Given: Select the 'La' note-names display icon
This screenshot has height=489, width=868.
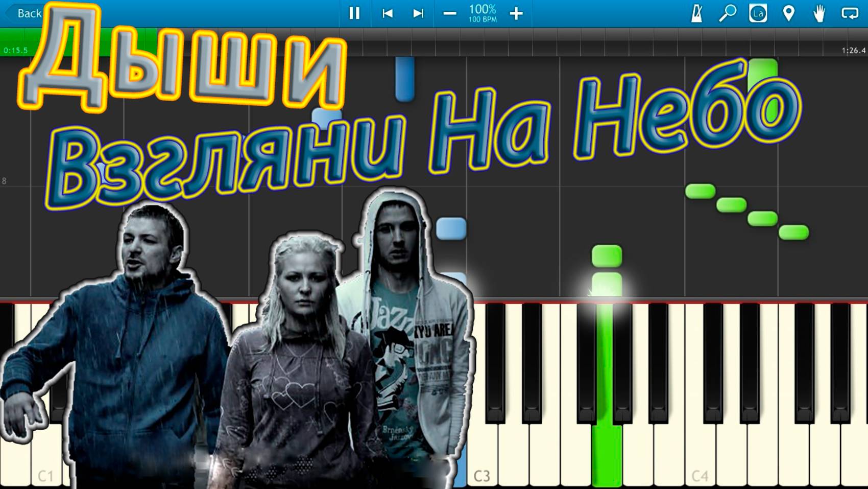Looking at the screenshot, I should [757, 14].
